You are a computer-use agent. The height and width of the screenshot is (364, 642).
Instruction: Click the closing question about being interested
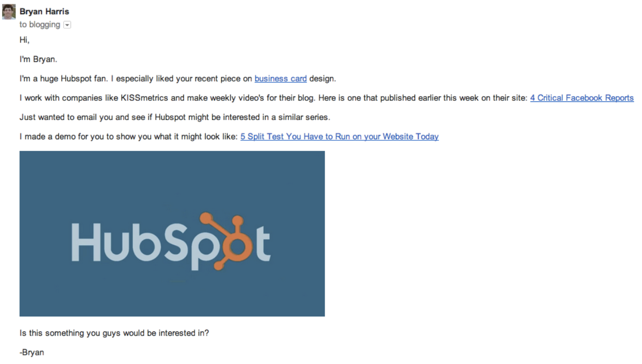point(114,333)
